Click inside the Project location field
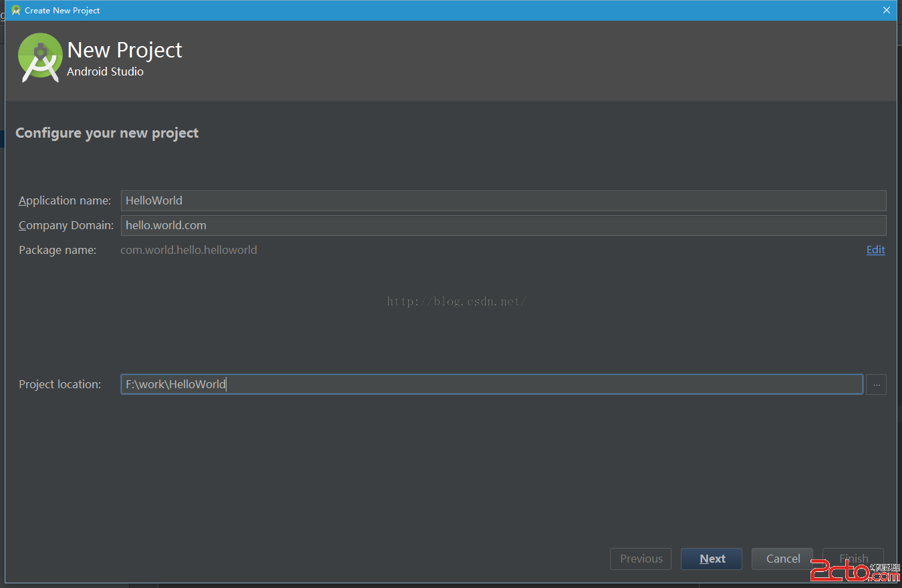This screenshot has height=588, width=902. pyautogui.click(x=491, y=384)
